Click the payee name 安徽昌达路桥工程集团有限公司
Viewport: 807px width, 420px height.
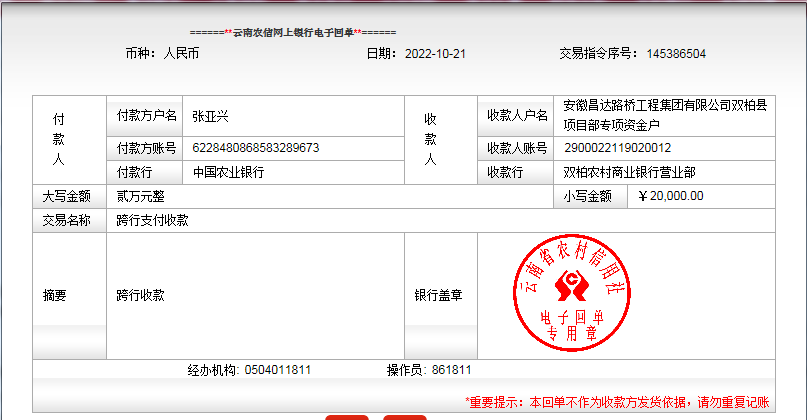pos(665,107)
